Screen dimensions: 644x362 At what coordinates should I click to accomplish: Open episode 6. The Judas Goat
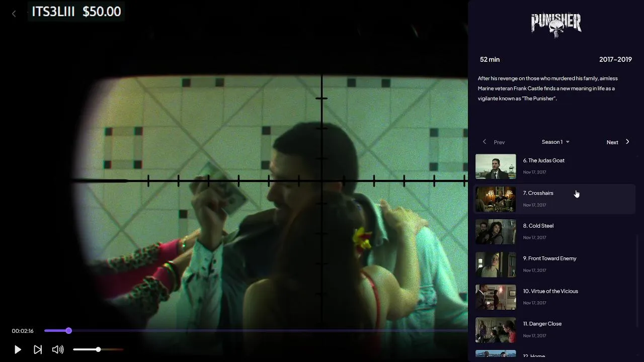click(555, 166)
